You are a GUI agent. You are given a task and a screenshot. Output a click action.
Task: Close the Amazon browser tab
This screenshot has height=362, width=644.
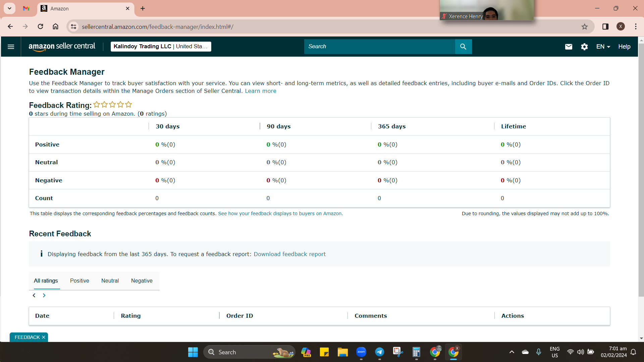(x=127, y=9)
